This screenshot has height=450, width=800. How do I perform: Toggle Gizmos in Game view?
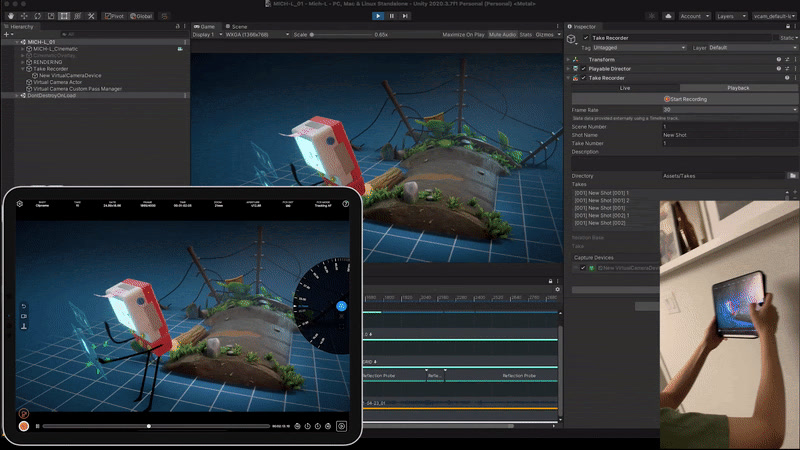click(x=544, y=35)
